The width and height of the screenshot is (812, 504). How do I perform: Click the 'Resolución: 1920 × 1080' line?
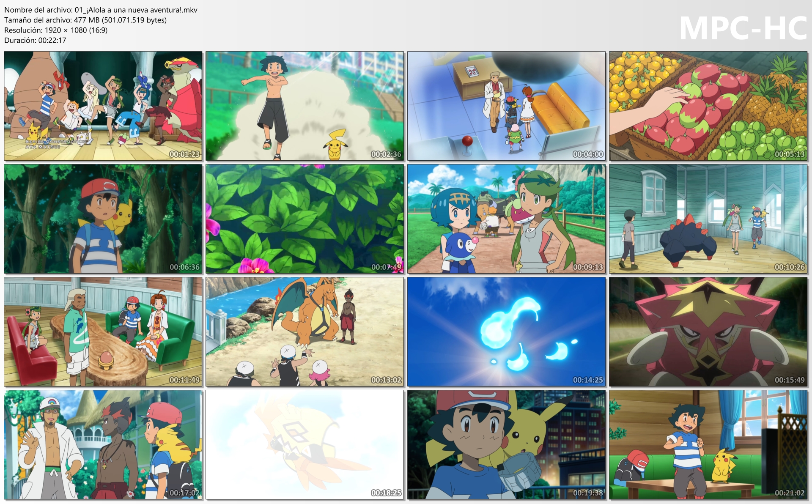point(56,30)
